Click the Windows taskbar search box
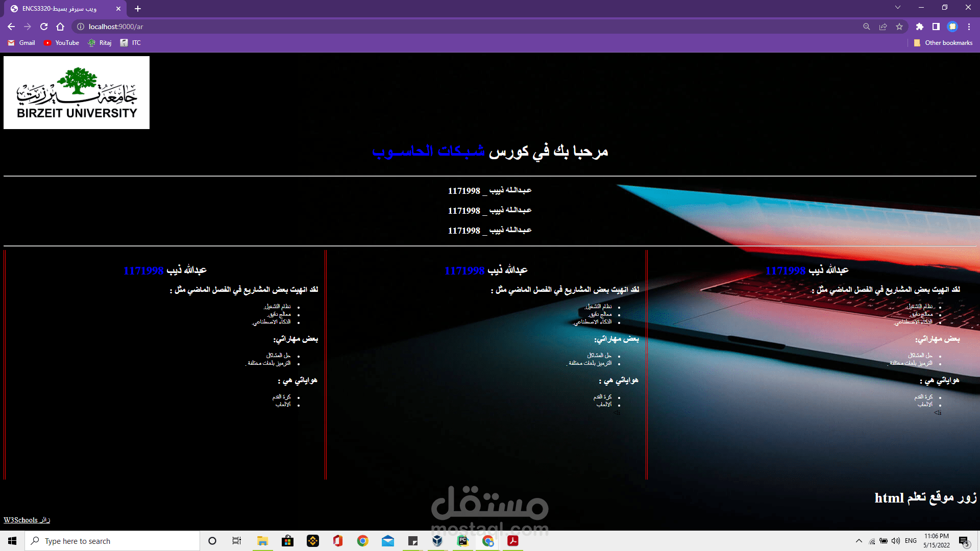This screenshot has height=551, width=980. (112, 541)
